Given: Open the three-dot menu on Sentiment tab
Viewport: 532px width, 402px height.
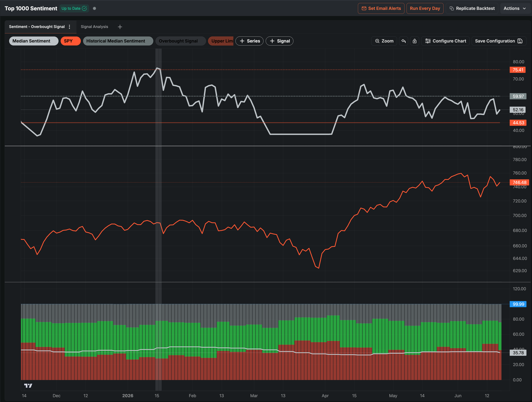Looking at the screenshot, I should point(70,27).
